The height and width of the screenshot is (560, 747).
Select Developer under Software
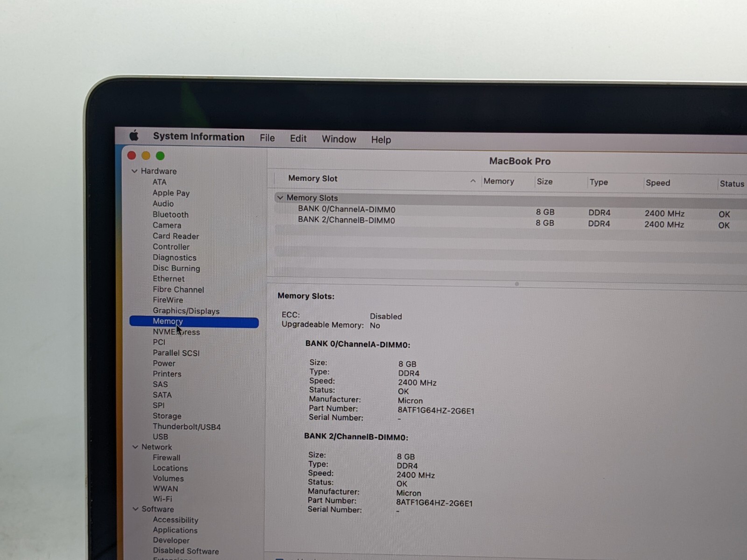click(171, 540)
